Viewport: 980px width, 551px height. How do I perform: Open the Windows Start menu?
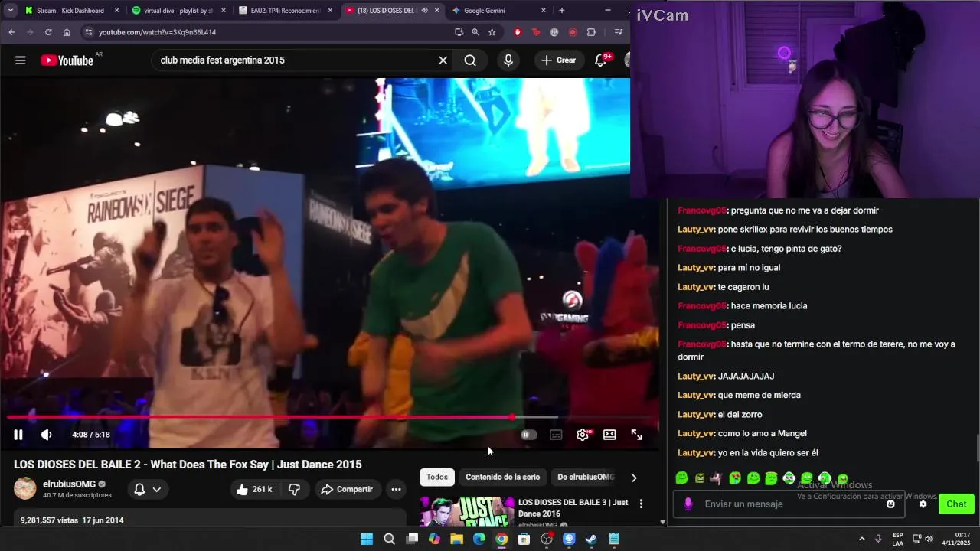(x=367, y=540)
